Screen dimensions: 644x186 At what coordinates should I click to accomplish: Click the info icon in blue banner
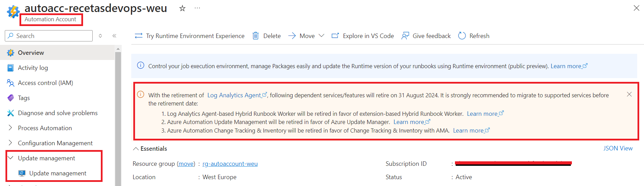tap(140, 65)
